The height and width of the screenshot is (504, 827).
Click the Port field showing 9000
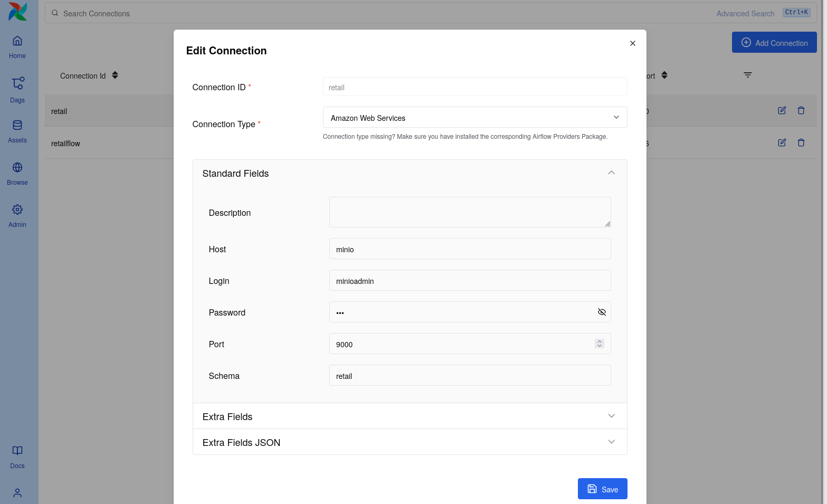coord(470,344)
